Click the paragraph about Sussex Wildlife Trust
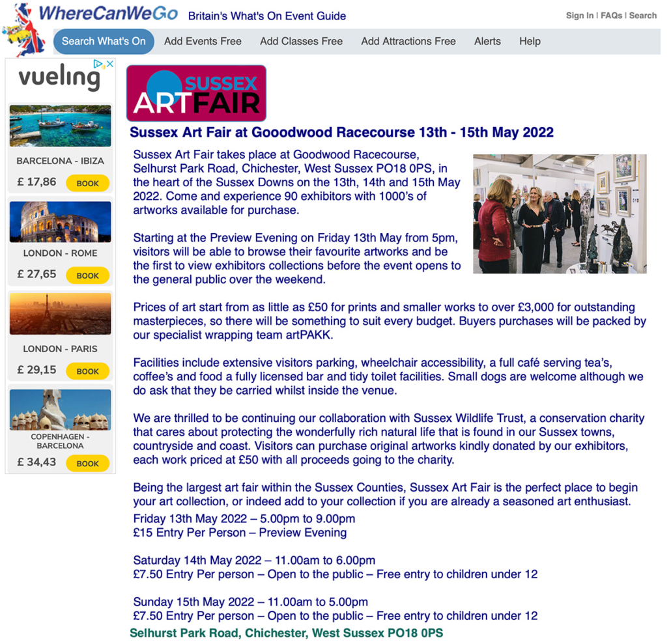 [x=388, y=439]
